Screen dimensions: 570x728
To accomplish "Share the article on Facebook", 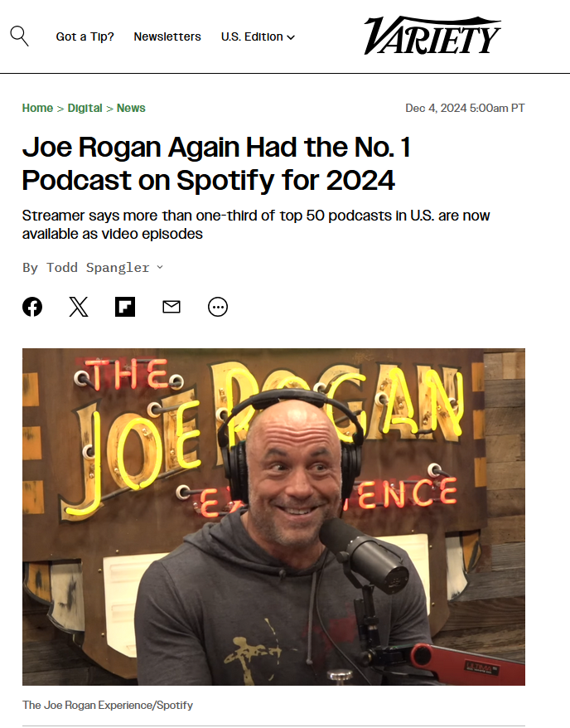I will pyautogui.click(x=32, y=307).
